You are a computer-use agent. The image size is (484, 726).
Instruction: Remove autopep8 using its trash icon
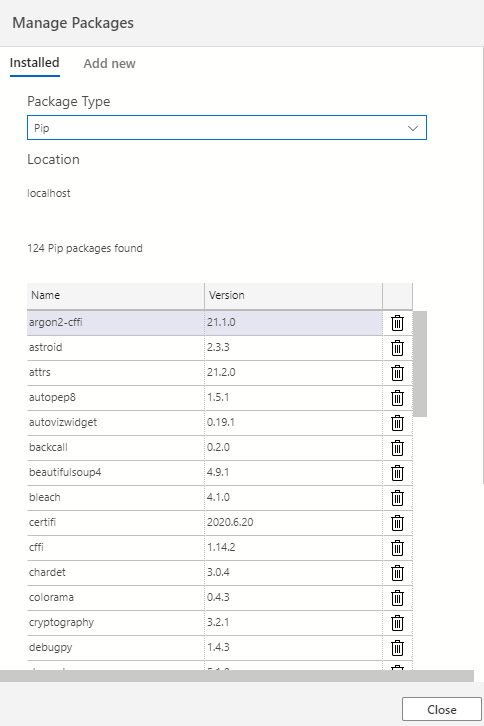coord(397,398)
